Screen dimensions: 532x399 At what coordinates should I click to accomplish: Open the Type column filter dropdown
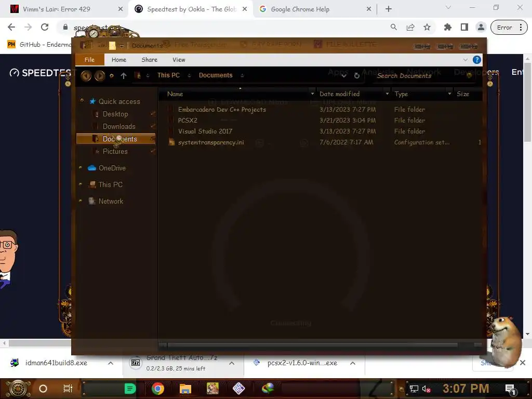coord(449,94)
